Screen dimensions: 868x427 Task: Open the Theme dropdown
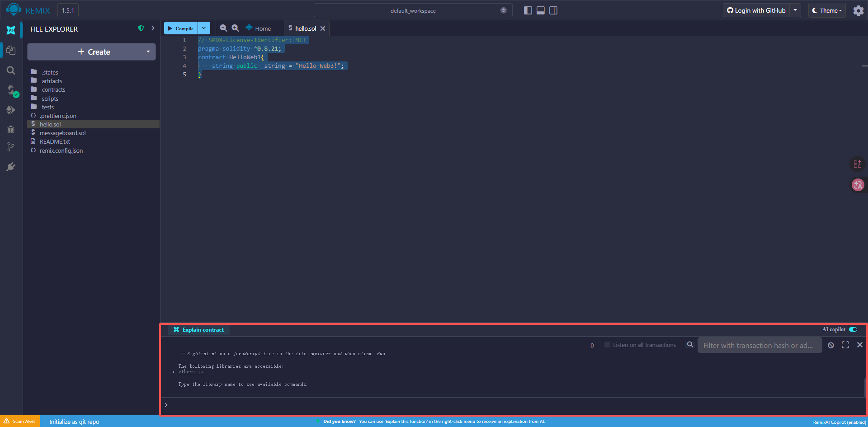tap(827, 10)
